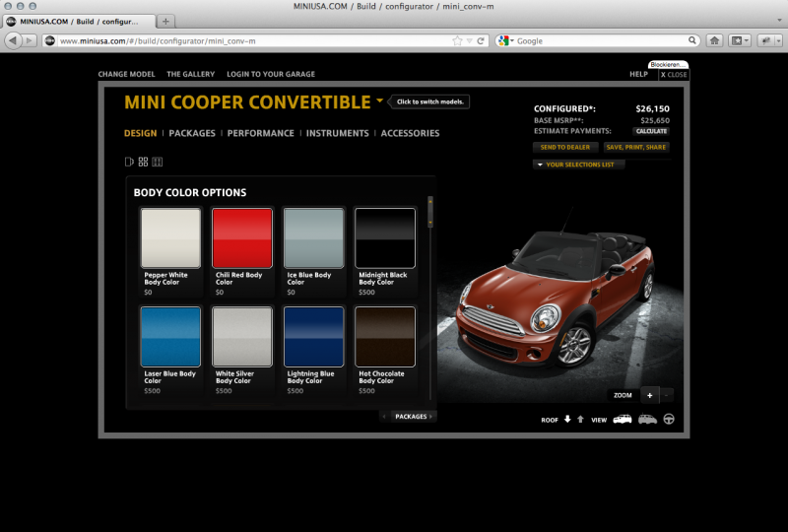Choose Lightning Blue body color swatch

pos(313,336)
